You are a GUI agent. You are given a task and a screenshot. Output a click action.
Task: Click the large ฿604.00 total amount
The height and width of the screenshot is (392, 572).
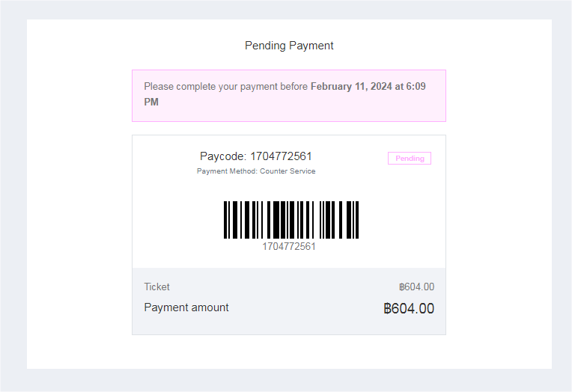409,308
